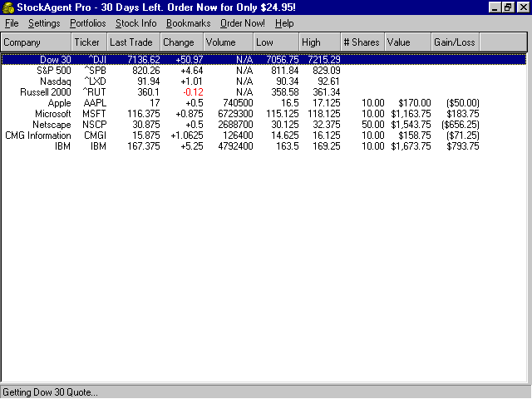
Task: Open the File menu
Action: point(12,23)
